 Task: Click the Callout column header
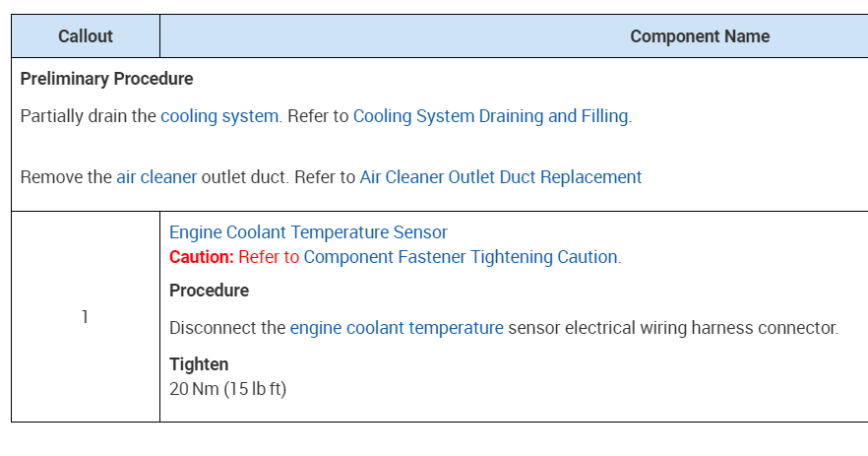click(x=86, y=36)
